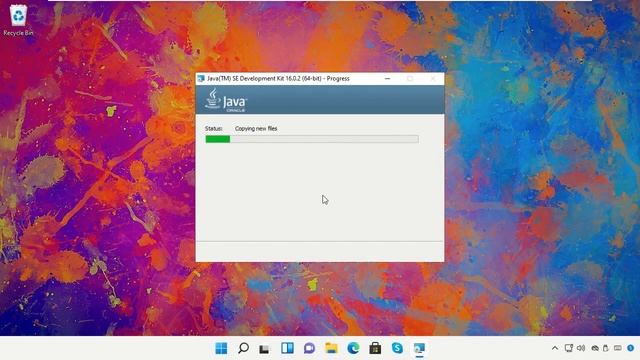Click the cloud sync tray icon
The image size is (640, 360).
pos(595,348)
